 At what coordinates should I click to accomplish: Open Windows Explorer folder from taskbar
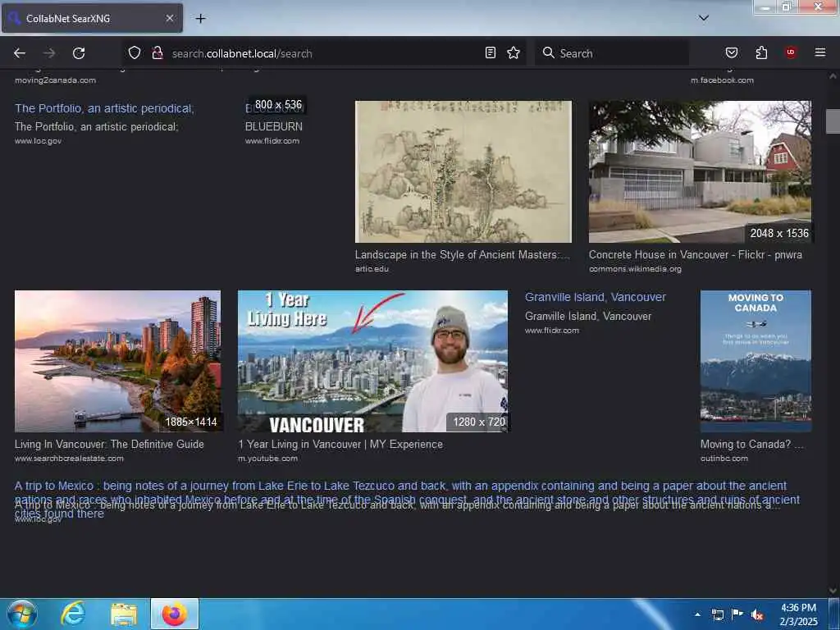click(124, 614)
